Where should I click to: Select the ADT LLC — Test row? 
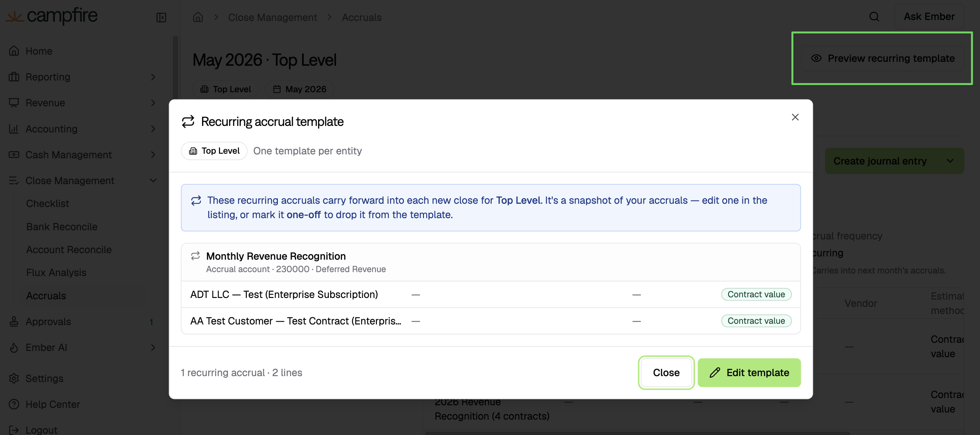(x=491, y=295)
